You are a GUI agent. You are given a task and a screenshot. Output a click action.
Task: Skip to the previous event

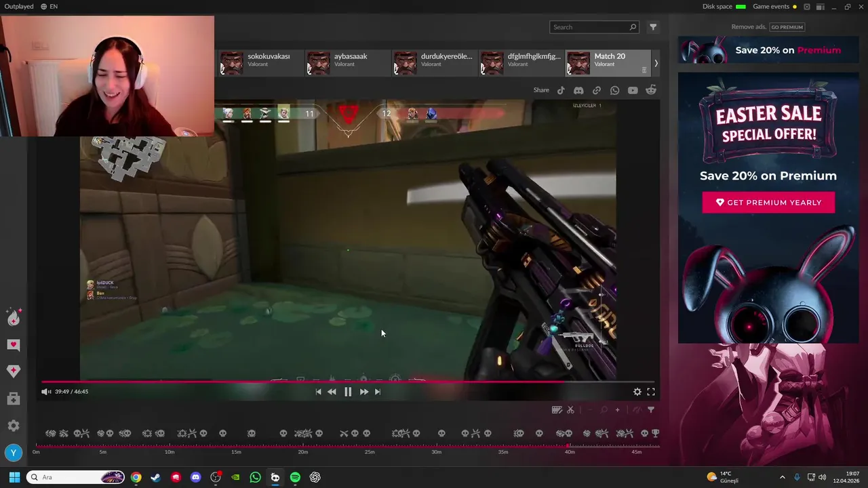coord(318,392)
